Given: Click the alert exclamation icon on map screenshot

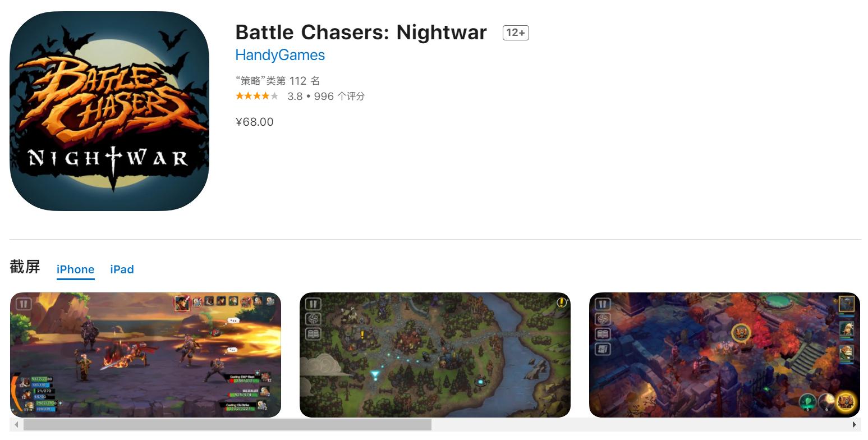Looking at the screenshot, I should click(562, 304).
